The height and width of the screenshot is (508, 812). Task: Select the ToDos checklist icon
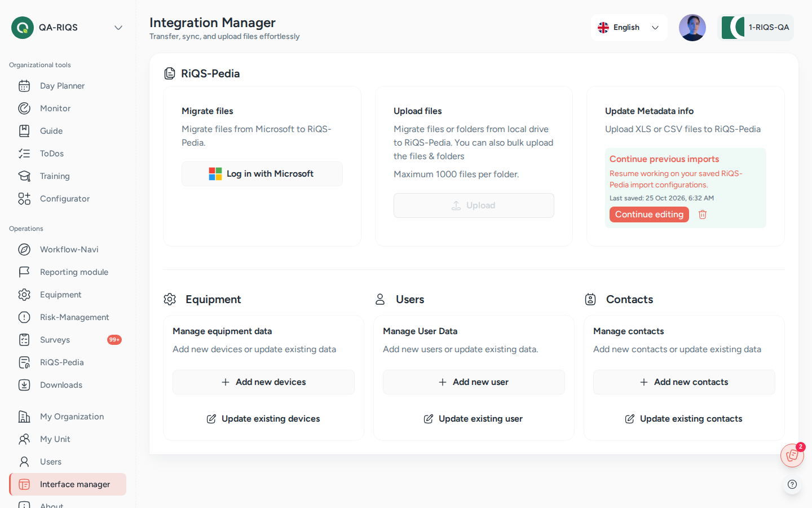[24, 154]
